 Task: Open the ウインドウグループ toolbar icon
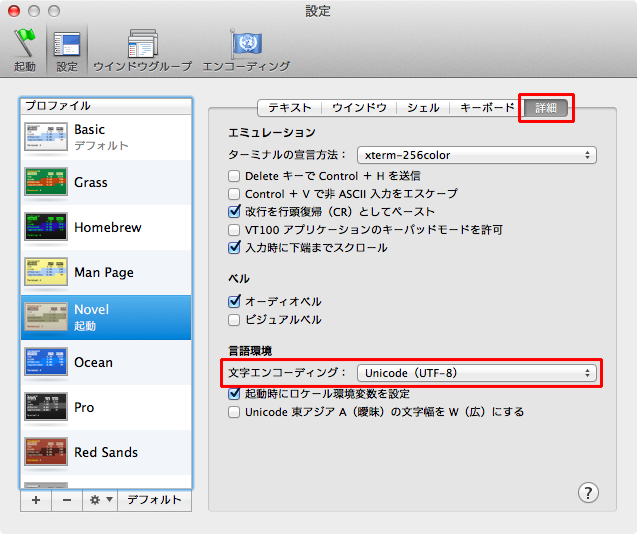pos(142,50)
